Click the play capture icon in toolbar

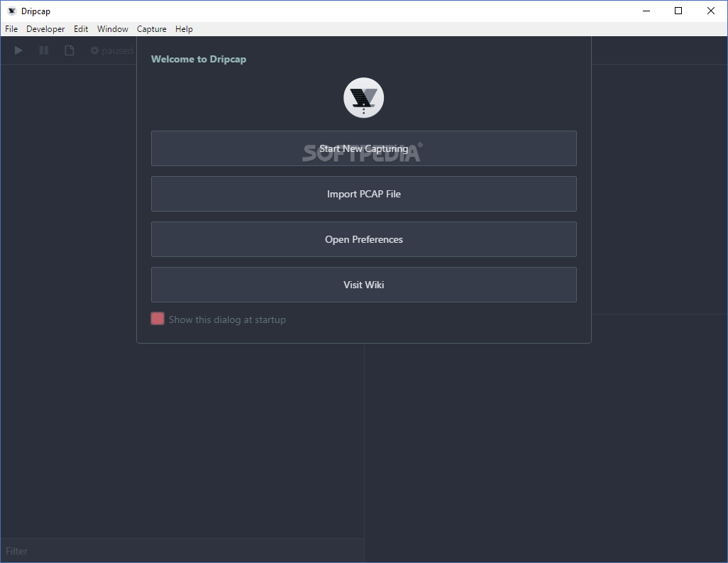(x=18, y=50)
